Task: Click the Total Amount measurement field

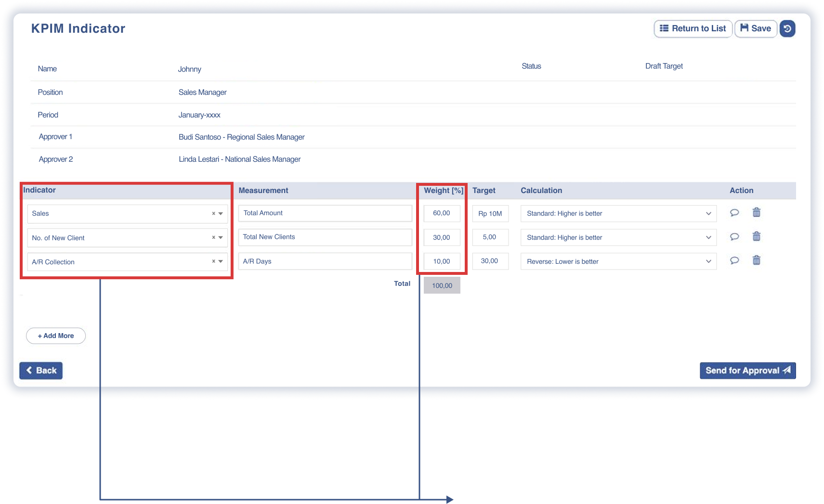Action: pos(325,213)
